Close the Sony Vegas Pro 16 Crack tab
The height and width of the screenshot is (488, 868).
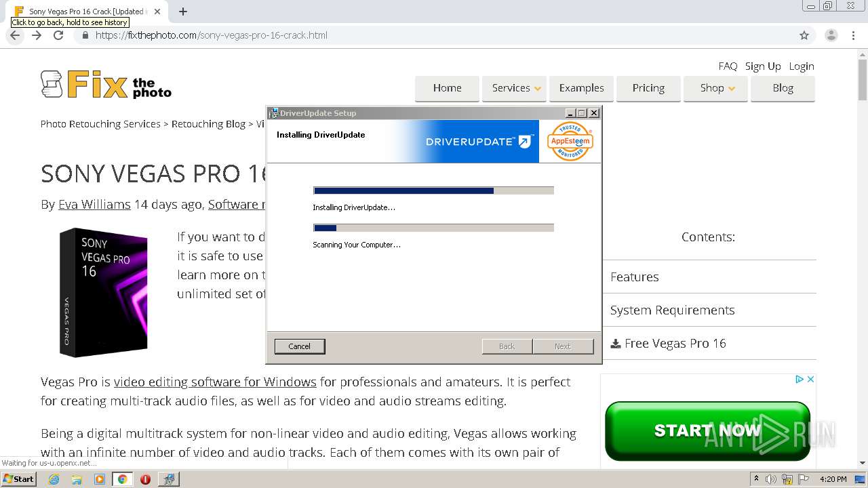point(157,12)
